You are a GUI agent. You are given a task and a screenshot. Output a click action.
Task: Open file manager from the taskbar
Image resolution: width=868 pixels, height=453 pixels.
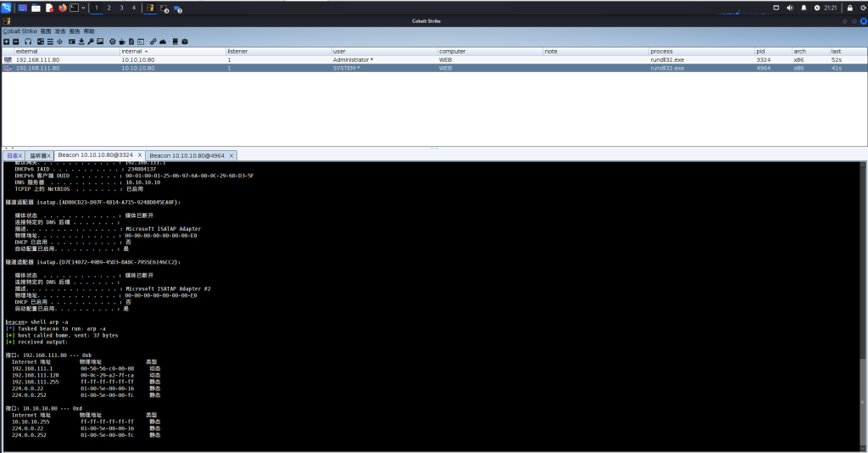point(36,8)
